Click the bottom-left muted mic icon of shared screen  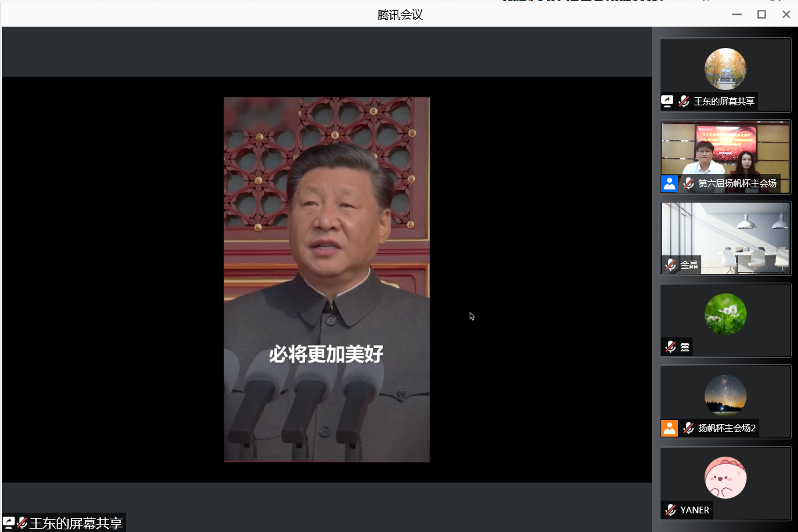click(x=22, y=523)
